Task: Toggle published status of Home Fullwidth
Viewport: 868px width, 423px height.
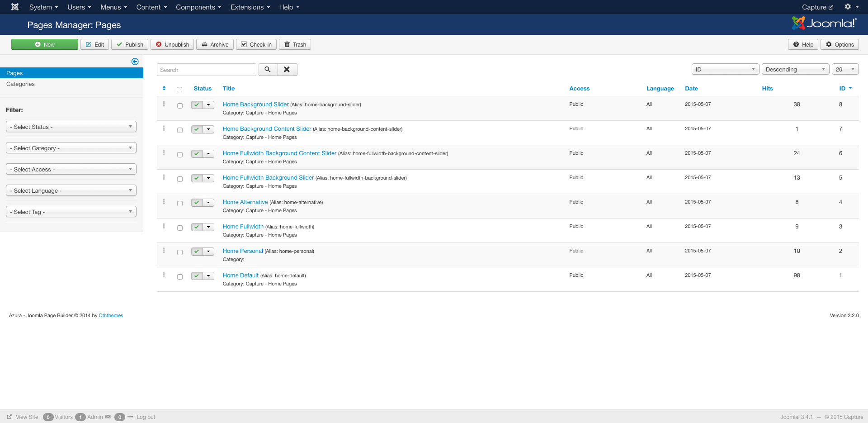Action: point(197,227)
